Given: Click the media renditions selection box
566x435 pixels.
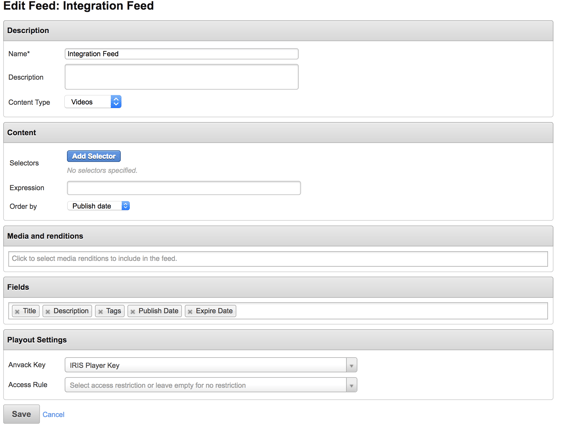Looking at the screenshot, I should tap(278, 259).
